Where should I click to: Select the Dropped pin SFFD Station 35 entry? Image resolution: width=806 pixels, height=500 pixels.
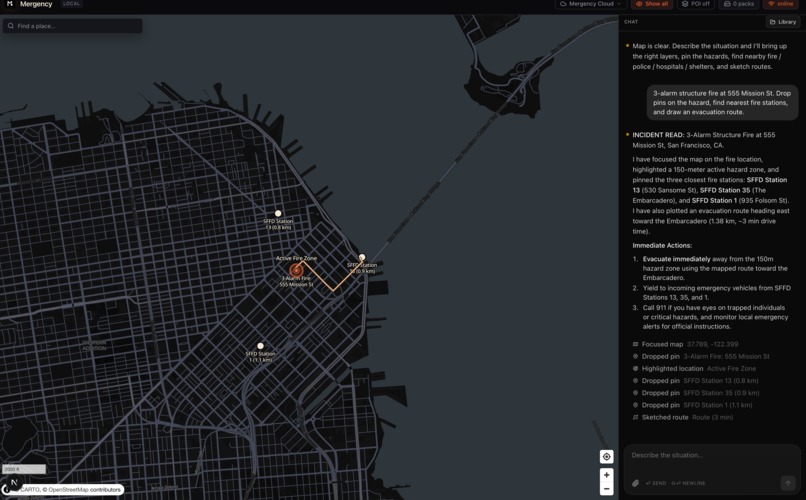click(695, 393)
